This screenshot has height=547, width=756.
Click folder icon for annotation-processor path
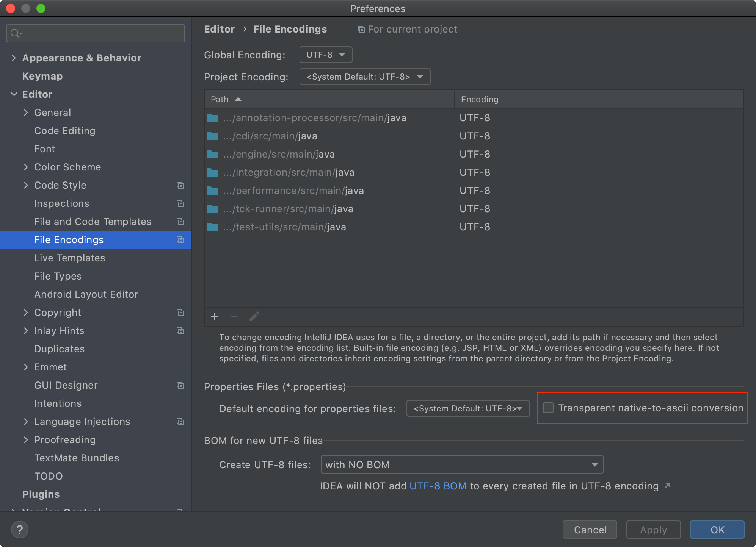(212, 118)
